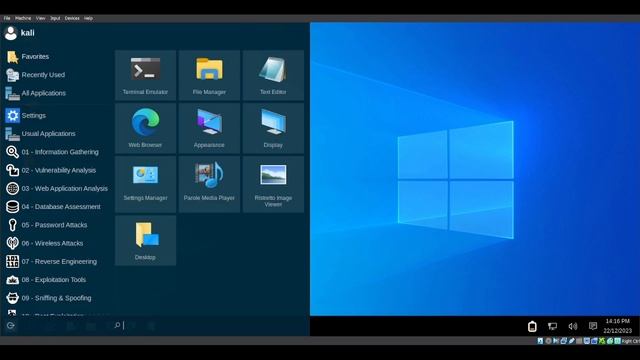Launch Terminal Emulator from the menu
The height and width of the screenshot is (360, 640).
145,75
